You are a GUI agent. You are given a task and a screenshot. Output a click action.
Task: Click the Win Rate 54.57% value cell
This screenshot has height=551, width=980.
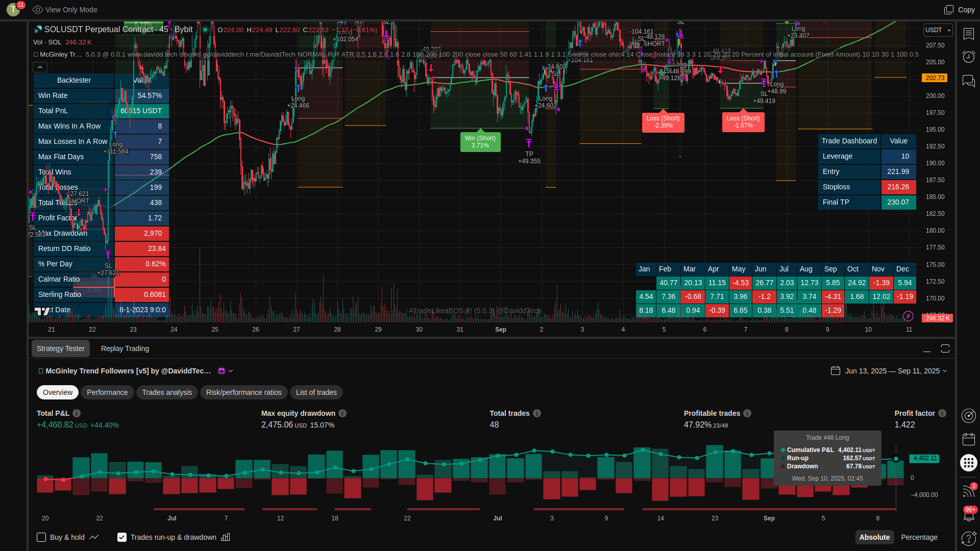point(142,95)
